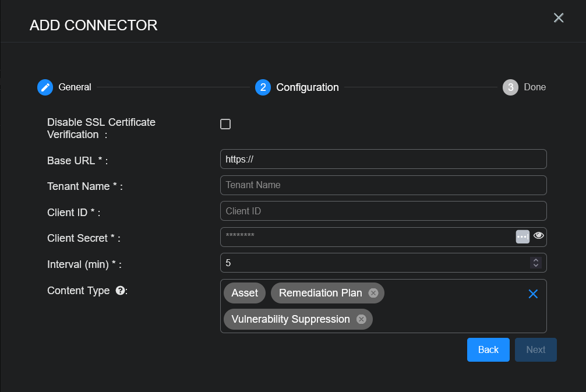Screen dimensions: 586x392
Task: Remove the Remediation Plan tag
Action: (373, 293)
